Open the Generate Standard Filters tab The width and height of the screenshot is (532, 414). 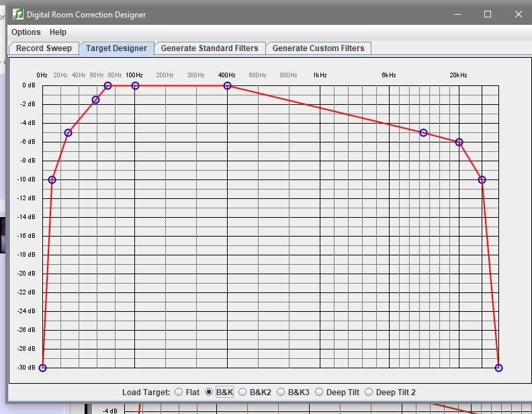click(x=210, y=48)
